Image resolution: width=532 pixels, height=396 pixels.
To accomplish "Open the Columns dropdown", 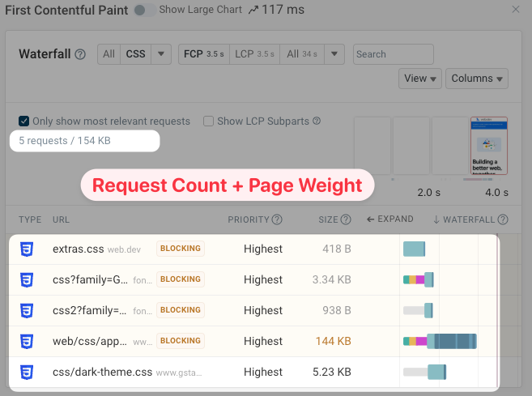I will (479, 79).
